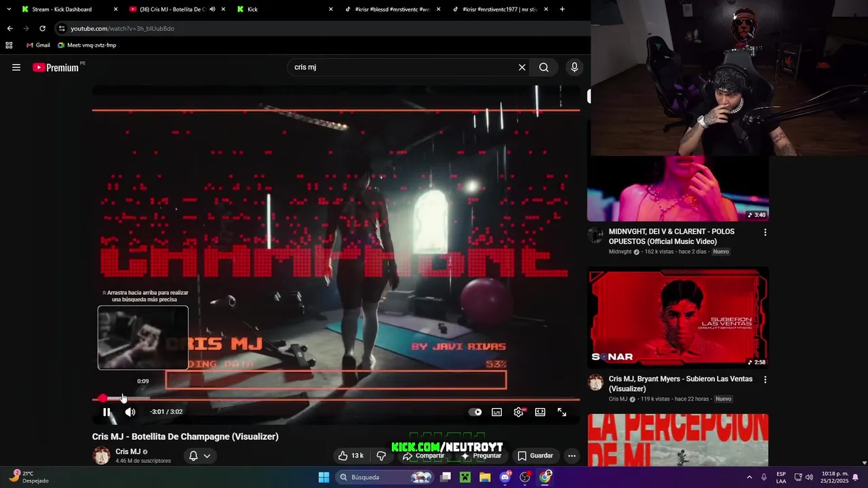Click the taskbar Búsqueda search box
Viewport: 868px width, 488px height.
[x=384, y=477]
